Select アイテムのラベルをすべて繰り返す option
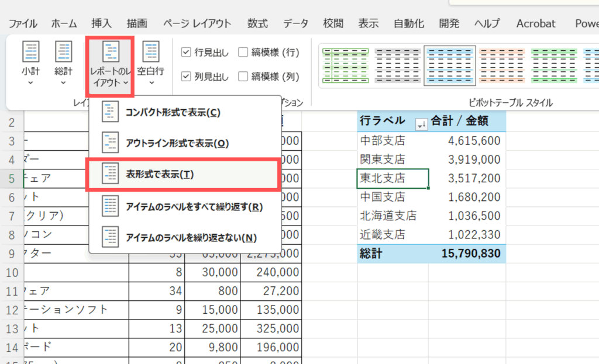 194,206
